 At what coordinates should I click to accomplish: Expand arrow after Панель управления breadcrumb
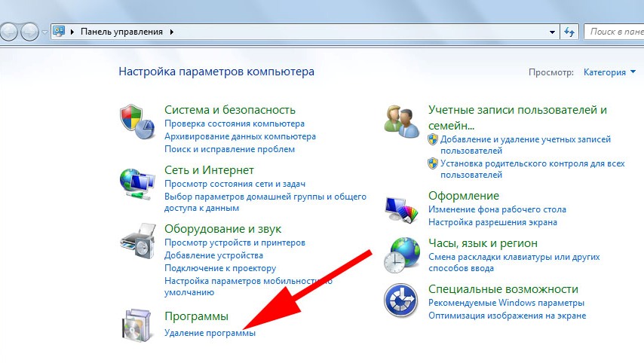coord(172,32)
